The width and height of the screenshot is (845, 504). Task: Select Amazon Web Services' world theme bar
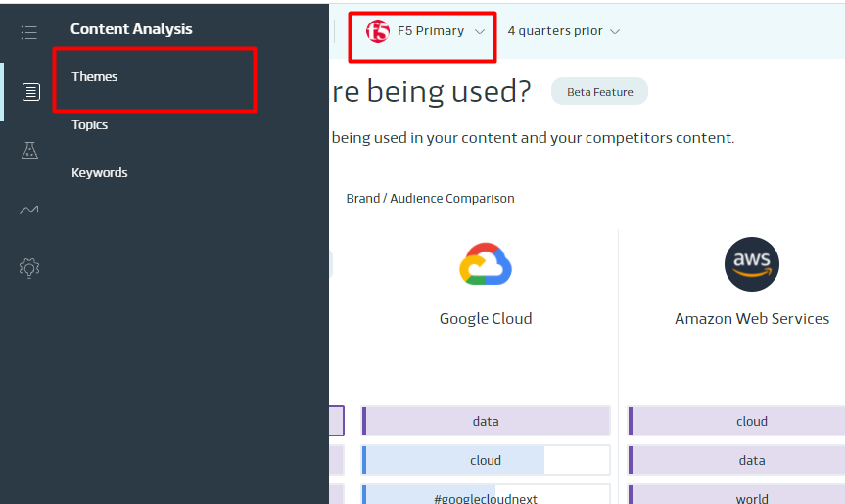pyautogui.click(x=736, y=495)
